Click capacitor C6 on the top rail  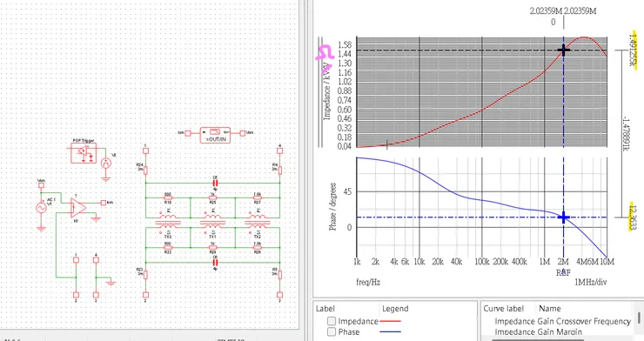(x=215, y=183)
